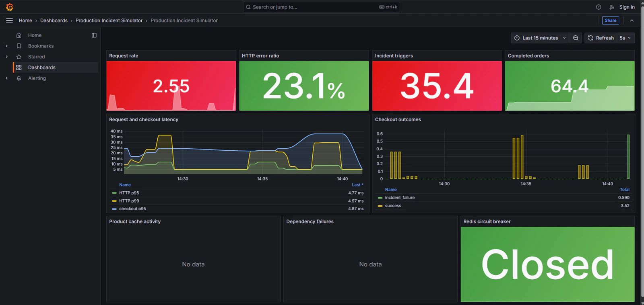Go to Dashboards breadcrumb link
The image size is (644, 305).
[x=54, y=20]
